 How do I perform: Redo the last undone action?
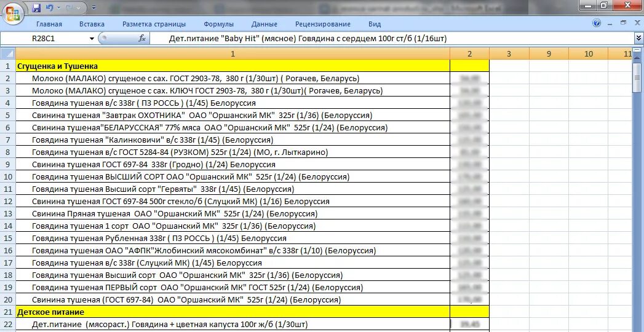point(70,8)
